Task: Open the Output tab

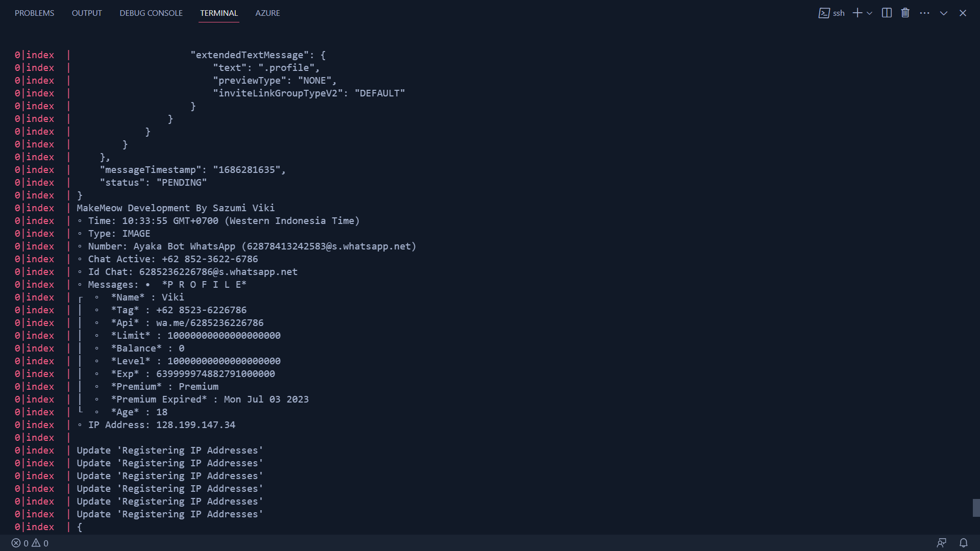Action: (x=87, y=13)
